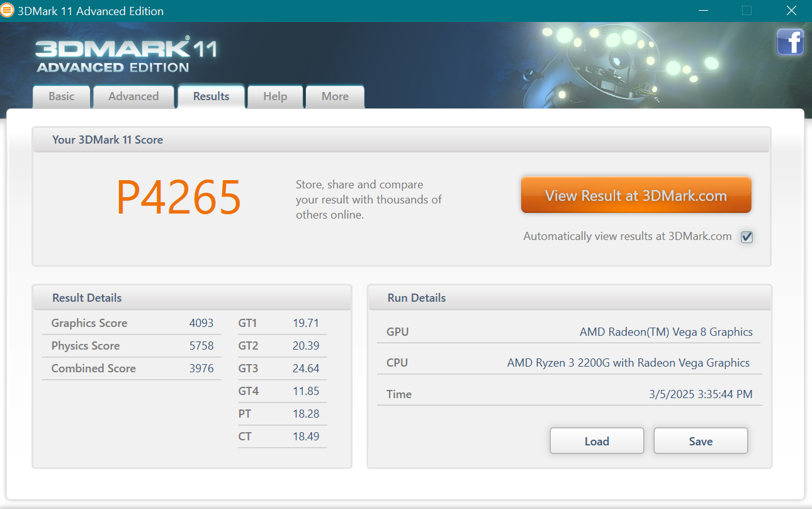Viewport: 812px width, 509px height.
Task: Close the 3DMark 11 window
Action: coord(791,11)
